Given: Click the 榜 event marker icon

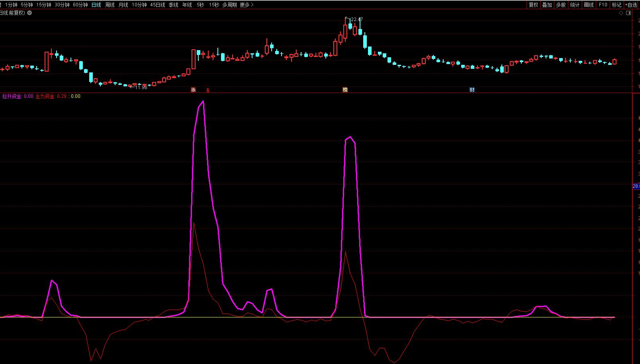Looking at the screenshot, I should [345, 90].
